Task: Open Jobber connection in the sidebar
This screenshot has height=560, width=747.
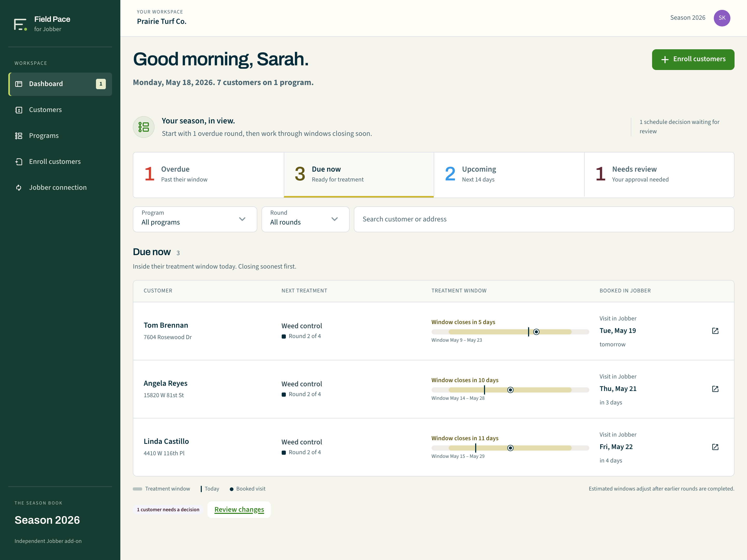Action: [60, 188]
